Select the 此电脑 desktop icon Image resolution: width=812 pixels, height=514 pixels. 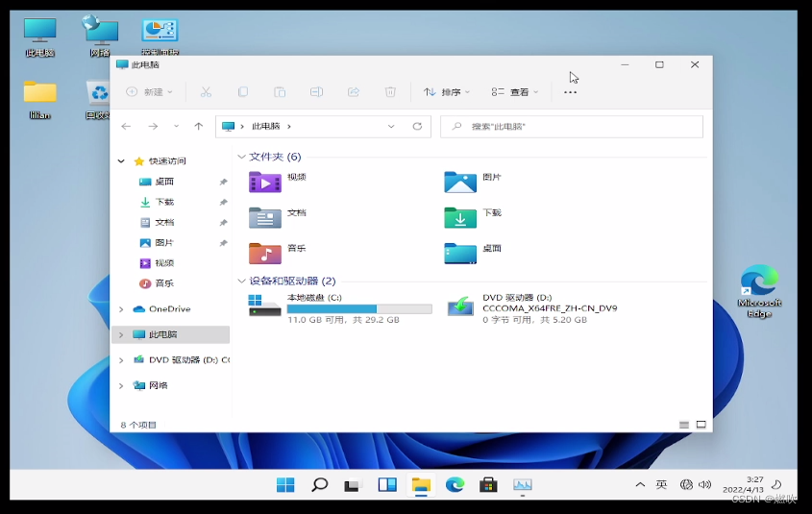[x=39, y=37]
